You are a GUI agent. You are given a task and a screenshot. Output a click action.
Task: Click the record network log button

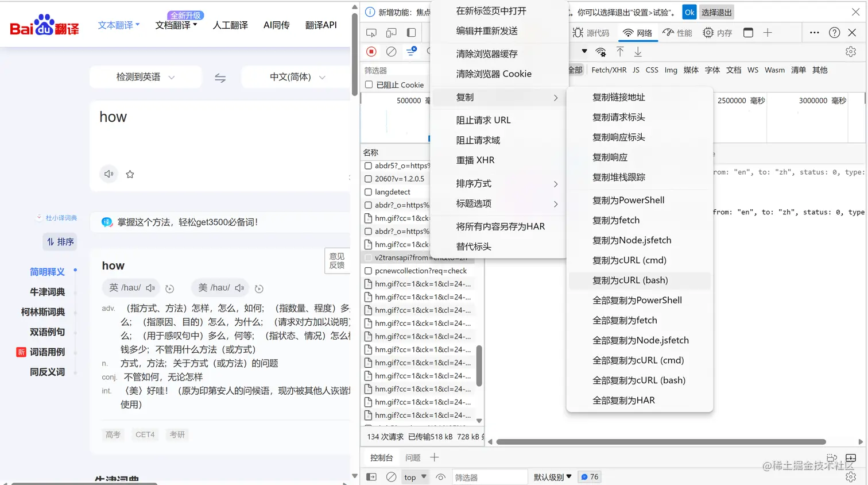[x=371, y=52]
